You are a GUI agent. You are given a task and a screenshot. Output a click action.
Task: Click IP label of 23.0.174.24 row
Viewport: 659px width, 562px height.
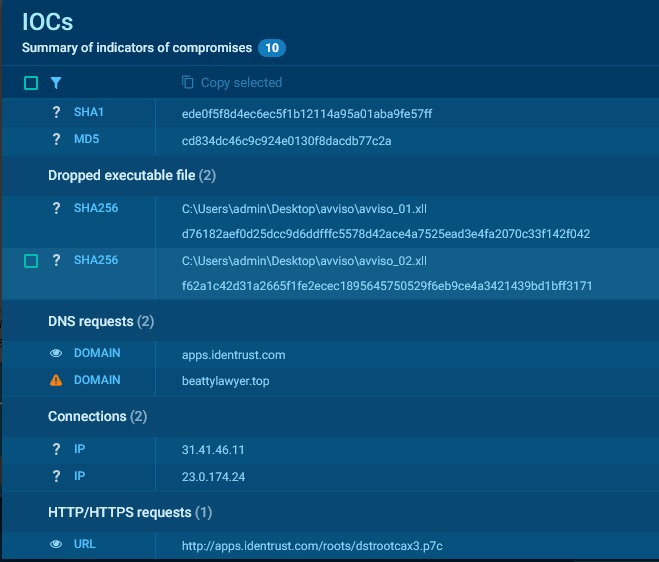79,475
